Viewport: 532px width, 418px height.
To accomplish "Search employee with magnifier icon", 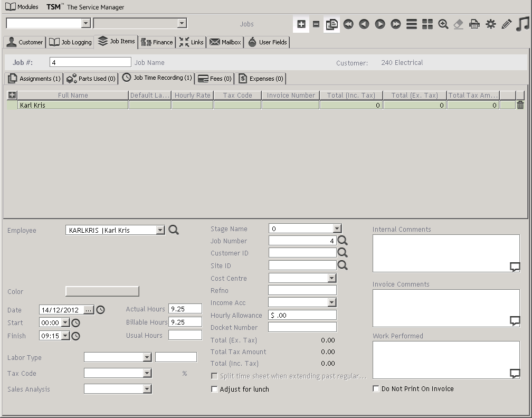I will point(174,230).
